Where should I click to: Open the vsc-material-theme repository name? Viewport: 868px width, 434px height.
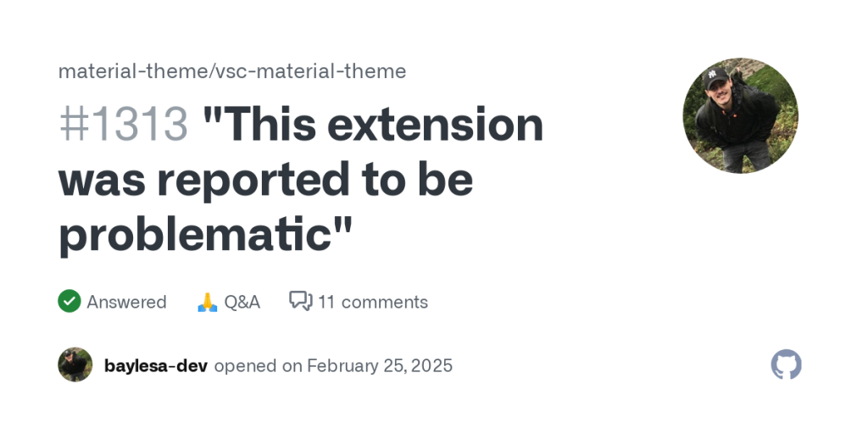311,71
